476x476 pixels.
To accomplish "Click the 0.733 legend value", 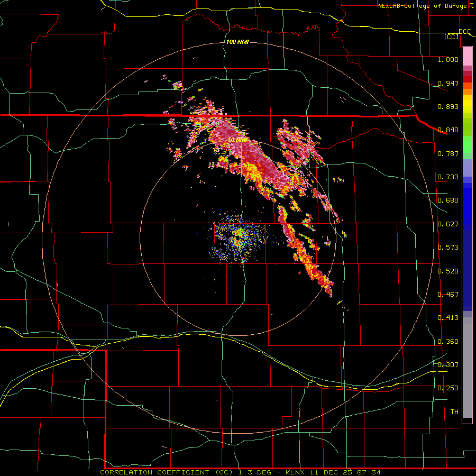I will pos(448,177).
